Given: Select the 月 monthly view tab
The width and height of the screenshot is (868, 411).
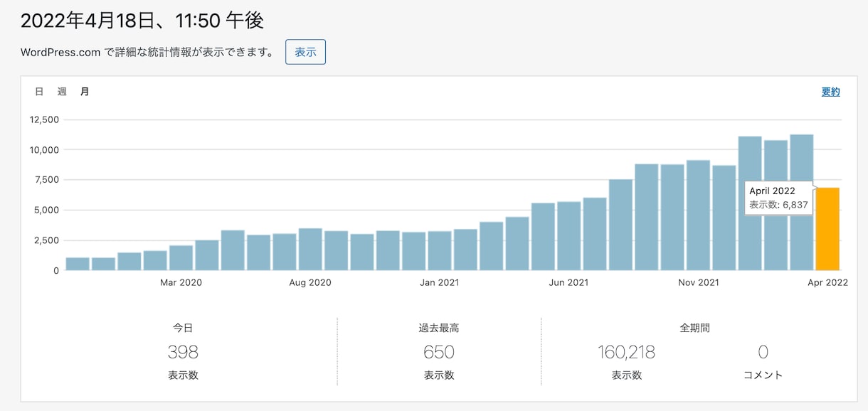Looking at the screenshot, I should (85, 92).
